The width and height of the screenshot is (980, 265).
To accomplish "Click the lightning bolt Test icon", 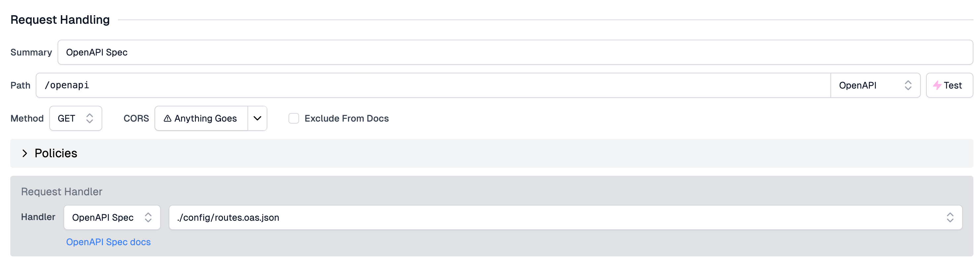I will 937,85.
